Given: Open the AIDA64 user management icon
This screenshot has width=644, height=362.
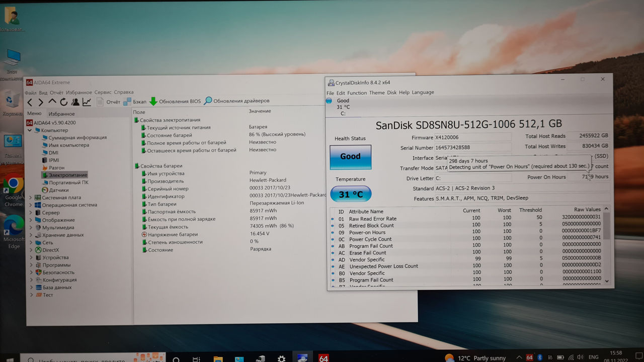Looking at the screenshot, I should coord(75,102).
